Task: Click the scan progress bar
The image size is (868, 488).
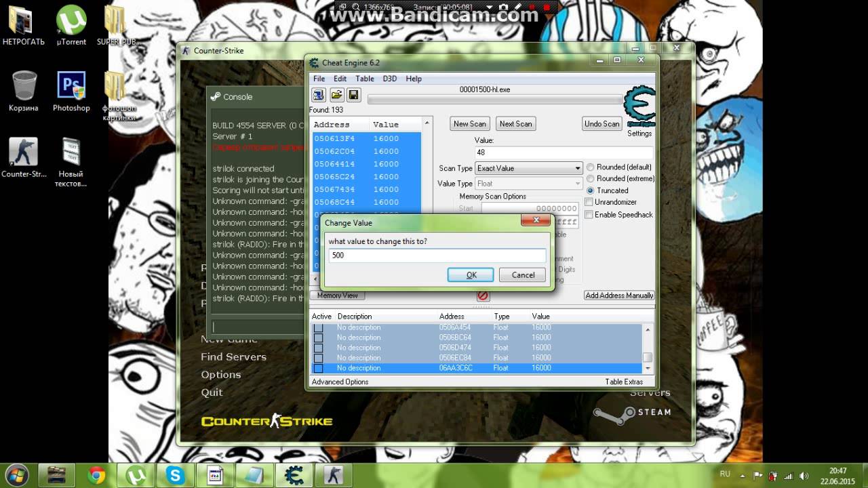Action: (x=495, y=100)
